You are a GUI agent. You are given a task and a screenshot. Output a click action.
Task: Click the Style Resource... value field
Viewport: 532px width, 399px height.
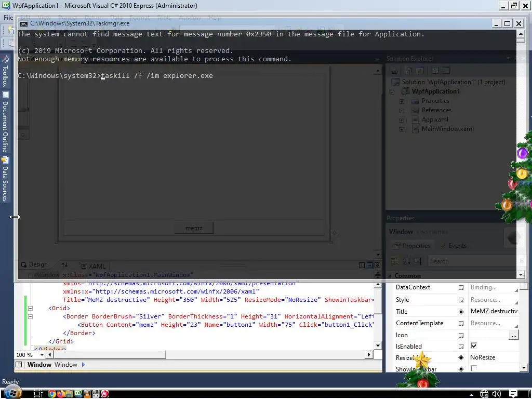tap(494, 300)
